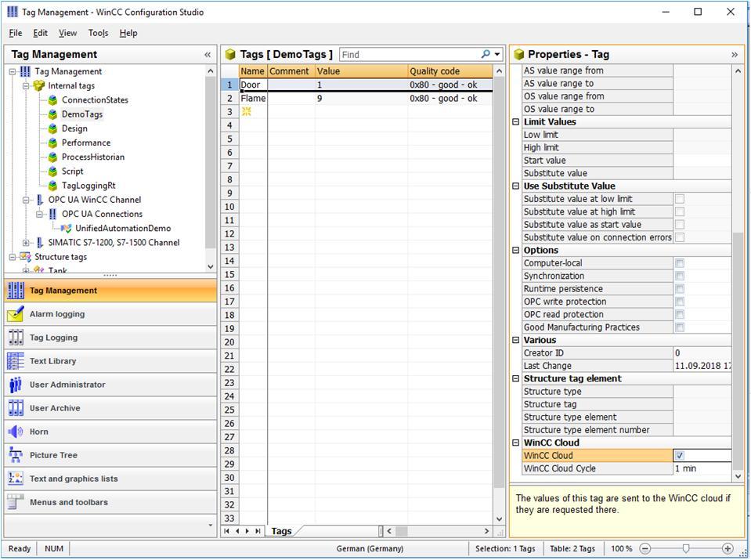Viewport: 751px width, 560px height.
Task: Zoom out with the minus icon
Action: [x=644, y=548]
